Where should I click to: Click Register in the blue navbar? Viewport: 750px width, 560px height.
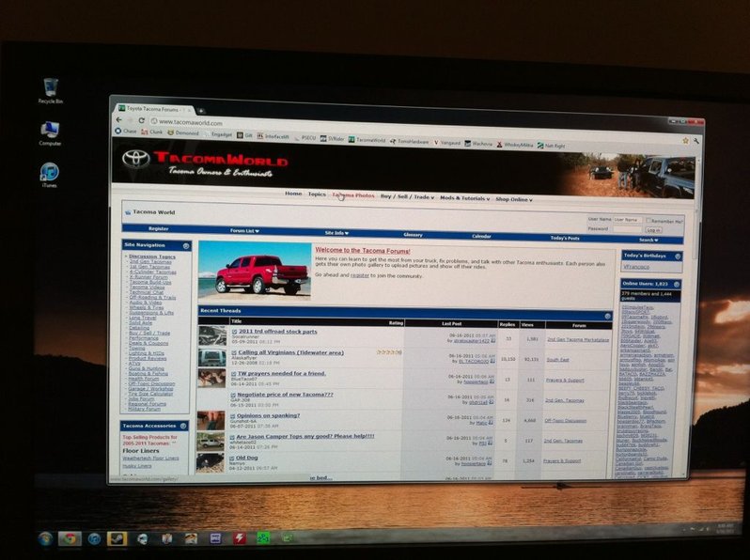(x=158, y=228)
